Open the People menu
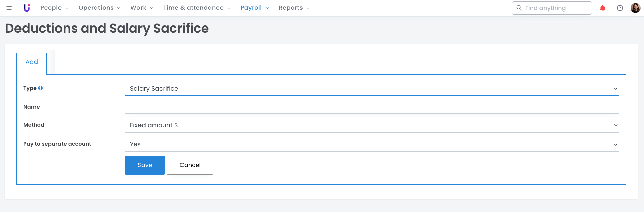 54,8
